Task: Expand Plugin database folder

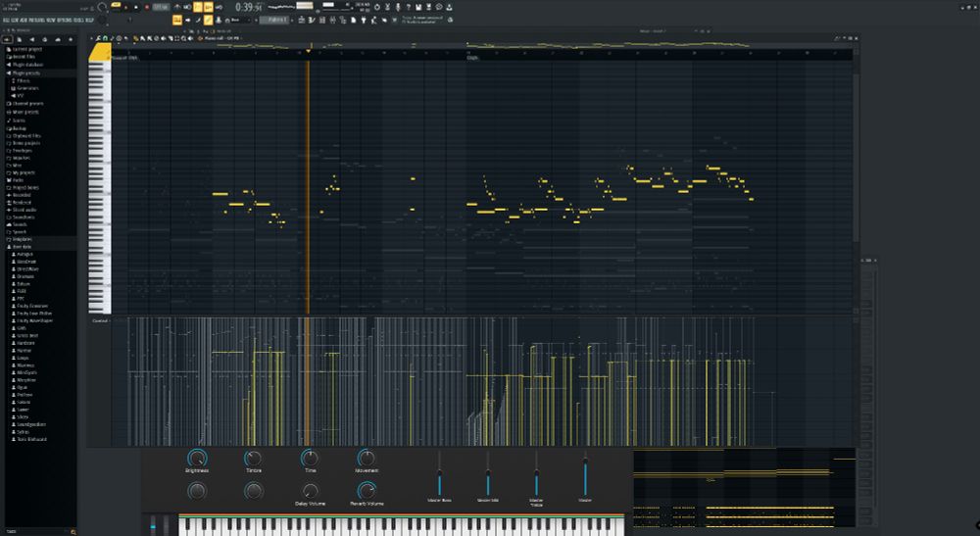Action: (26, 65)
